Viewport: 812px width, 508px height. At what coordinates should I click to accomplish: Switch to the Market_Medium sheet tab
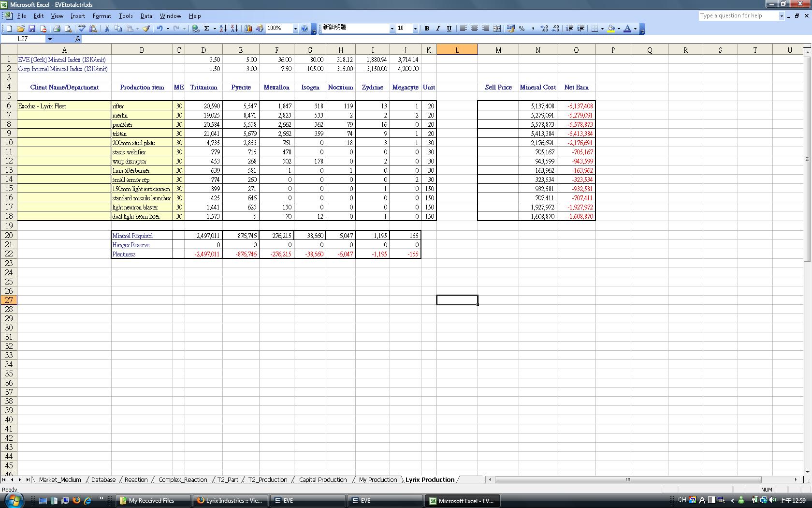click(x=60, y=479)
